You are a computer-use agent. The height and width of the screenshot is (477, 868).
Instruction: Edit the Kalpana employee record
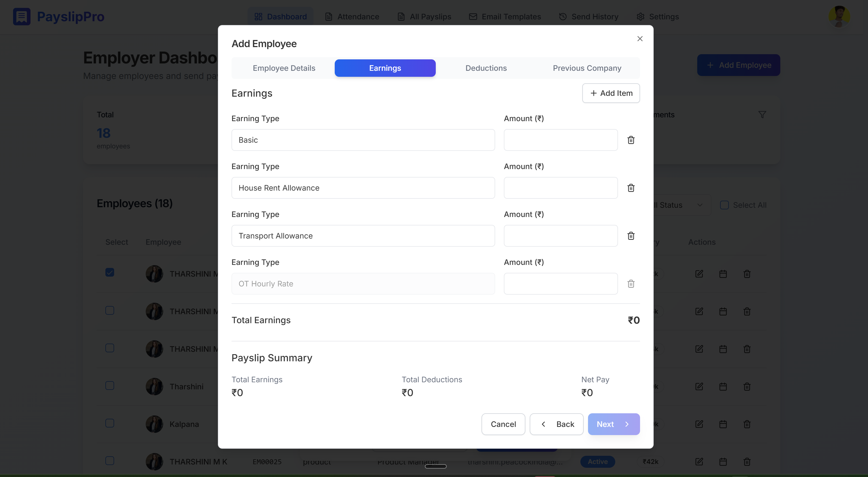pyautogui.click(x=699, y=424)
